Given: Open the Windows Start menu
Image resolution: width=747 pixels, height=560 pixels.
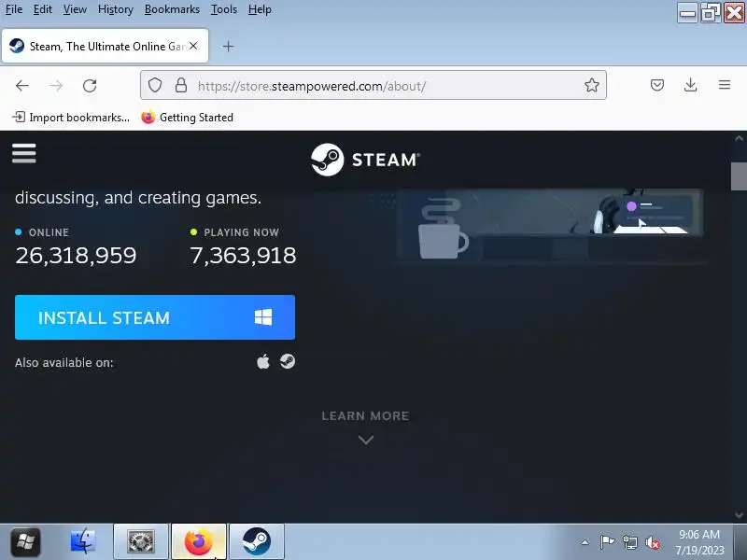Looking at the screenshot, I should (26, 541).
